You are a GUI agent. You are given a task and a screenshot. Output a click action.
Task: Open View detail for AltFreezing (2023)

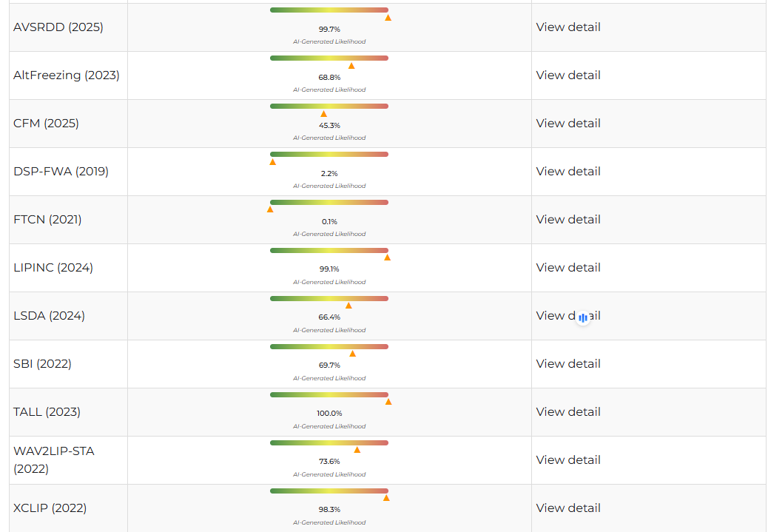point(568,75)
